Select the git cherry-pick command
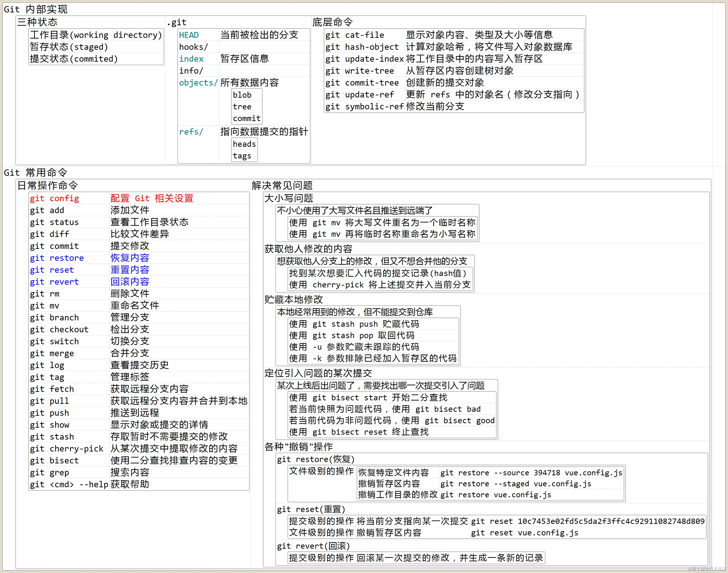This screenshot has width=728, height=573. point(66,449)
